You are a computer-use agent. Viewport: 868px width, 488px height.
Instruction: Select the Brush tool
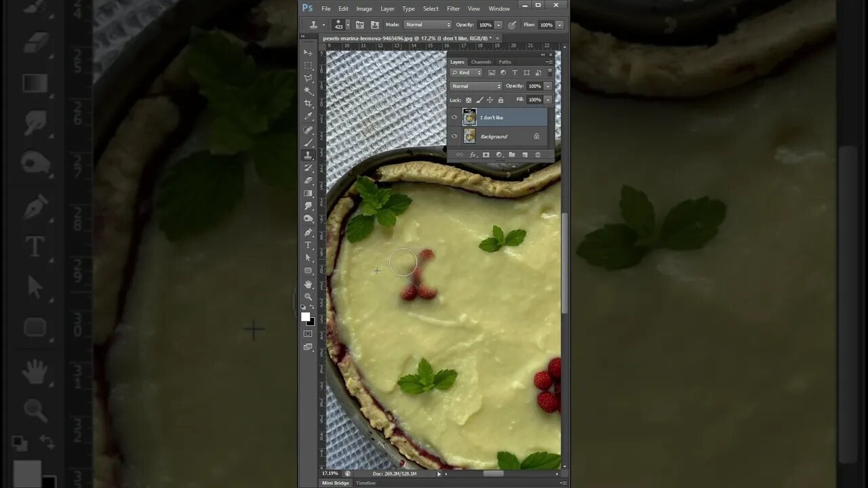click(308, 142)
